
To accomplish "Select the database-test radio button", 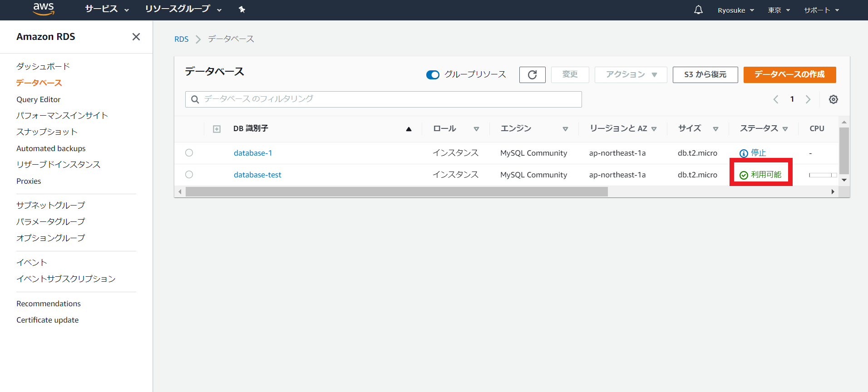I will [189, 175].
